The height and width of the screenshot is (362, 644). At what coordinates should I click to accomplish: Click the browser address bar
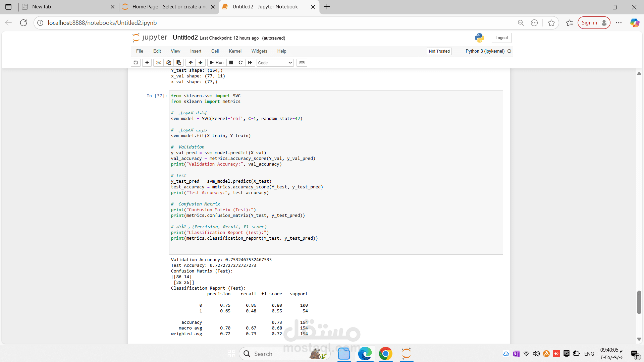[268, 23]
